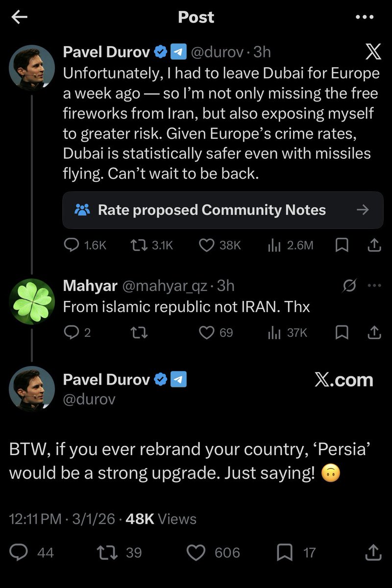
Task: Like the Persia post with 606 likes
Action: click(214, 553)
